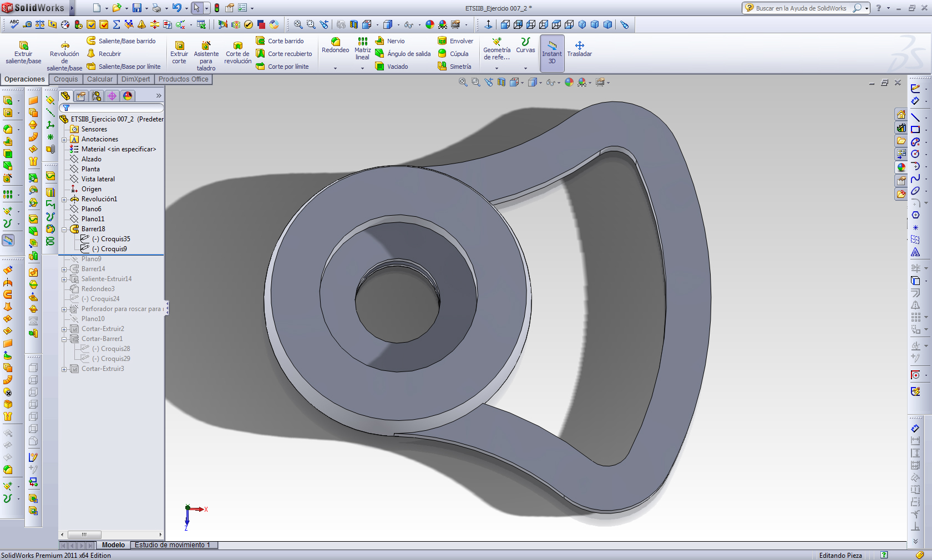The width and height of the screenshot is (932, 560).
Task: Click the Corte por límite button
Action: pyautogui.click(x=282, y=67)
